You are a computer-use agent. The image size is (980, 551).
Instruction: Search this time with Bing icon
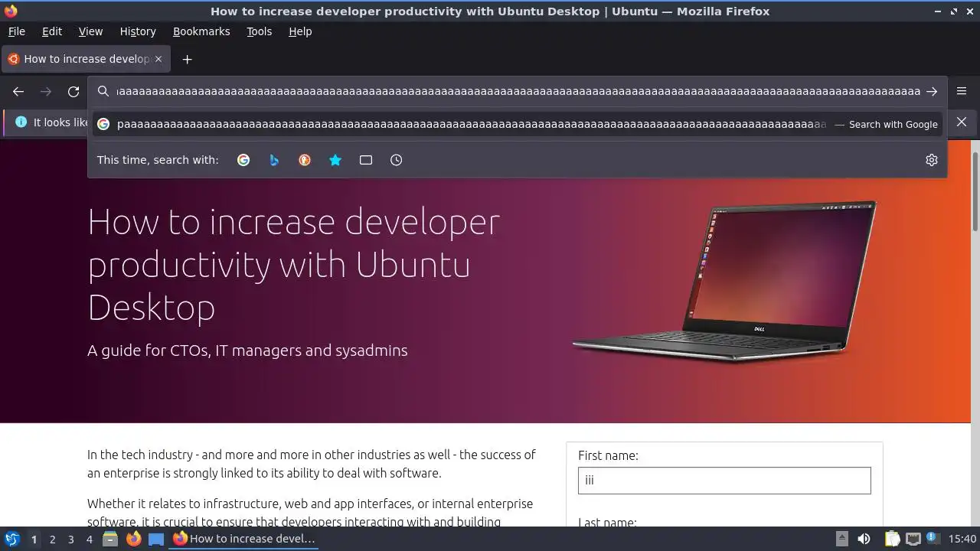point(274,160)
